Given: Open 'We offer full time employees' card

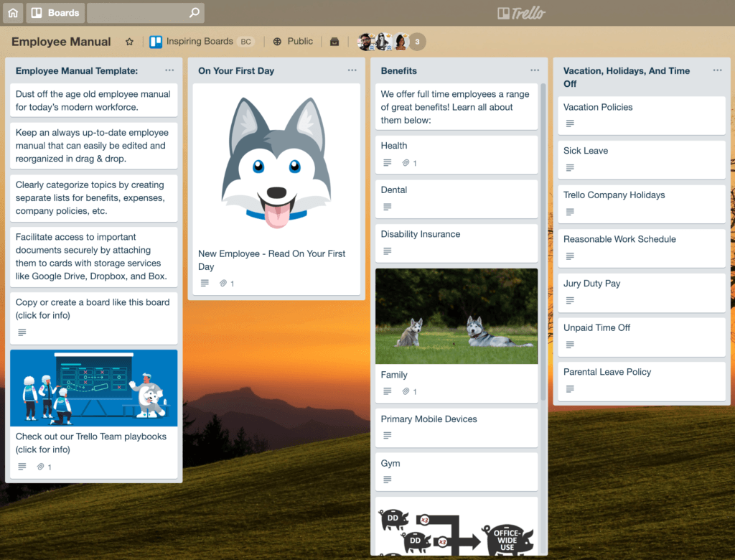Looking at the screenshot, I should pyautogui.click(x=457, y=107).
